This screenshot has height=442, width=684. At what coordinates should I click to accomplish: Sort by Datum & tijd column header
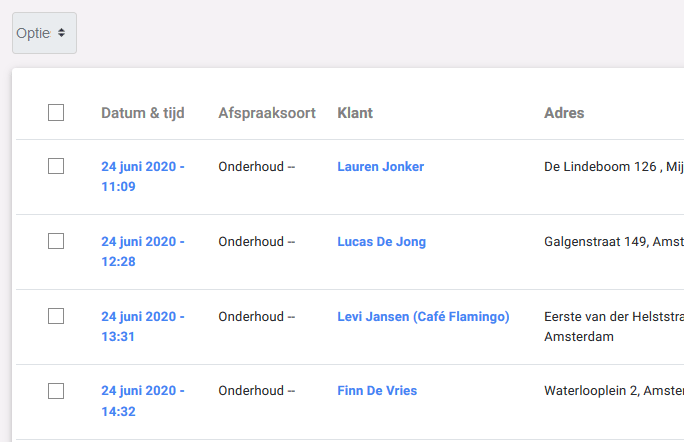pos(142,113)
